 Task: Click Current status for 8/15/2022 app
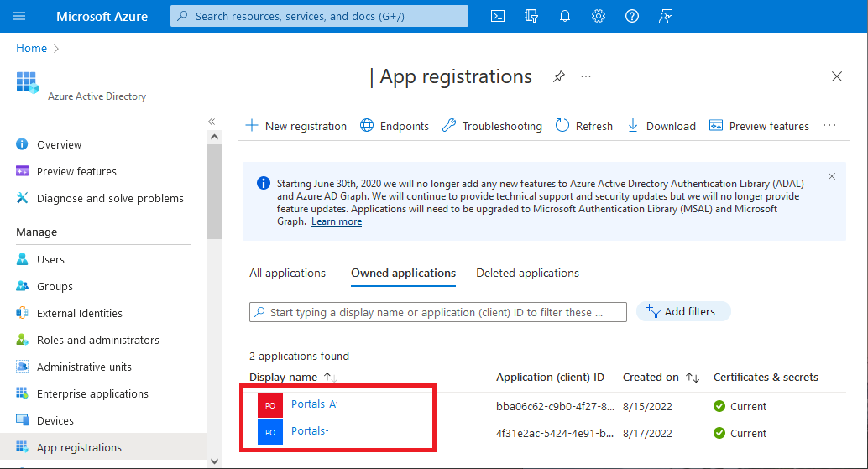click(x=740, y=407)
